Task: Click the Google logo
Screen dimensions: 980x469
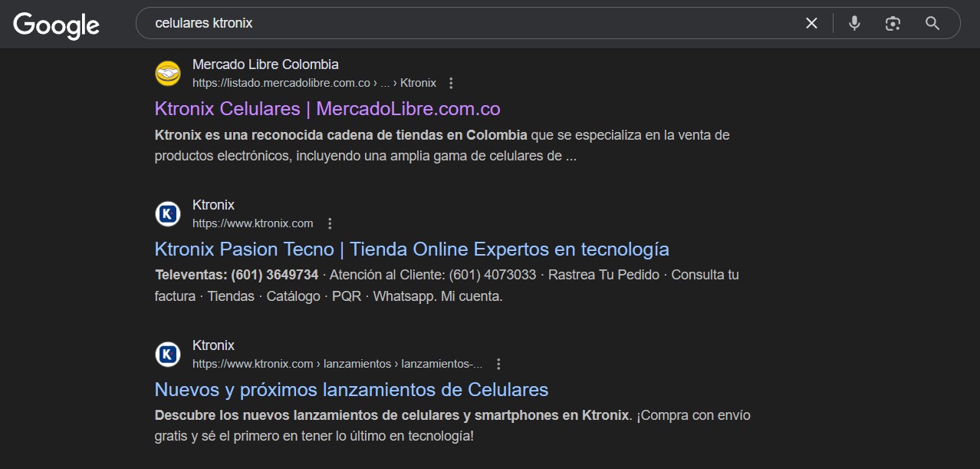Action: click(x=56, y=25)
